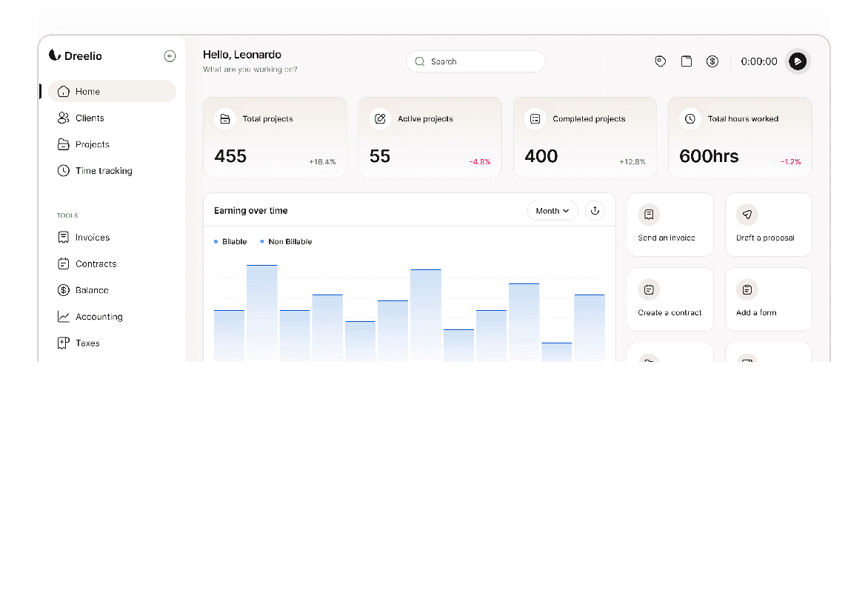Open the Balance page

[112, 291]
